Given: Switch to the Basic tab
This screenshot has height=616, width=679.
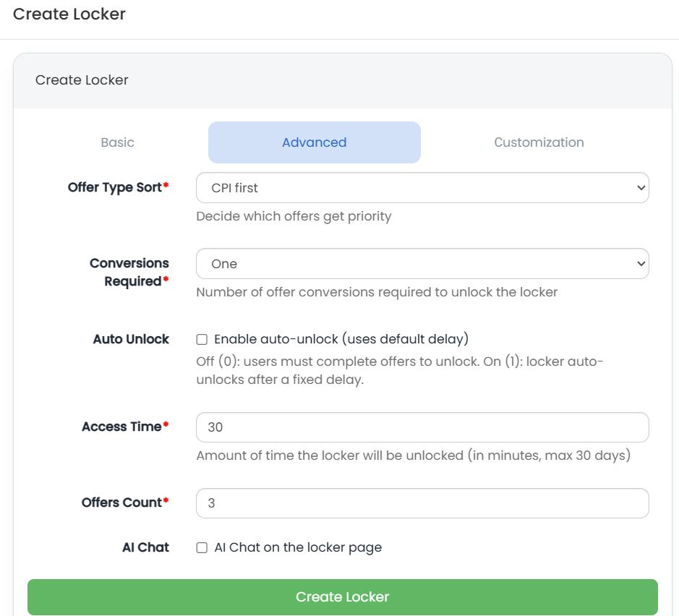Looking at the screenshot, I should point(117,142).
